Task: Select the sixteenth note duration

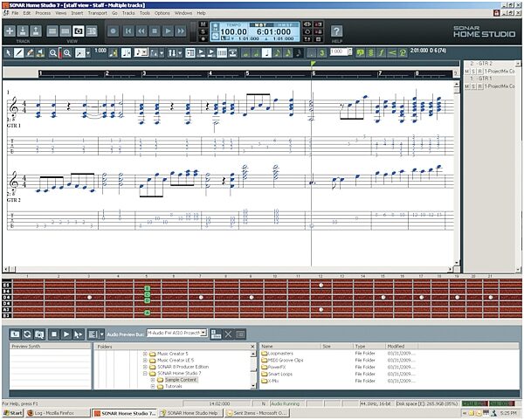Action: [x=287, y=52]
